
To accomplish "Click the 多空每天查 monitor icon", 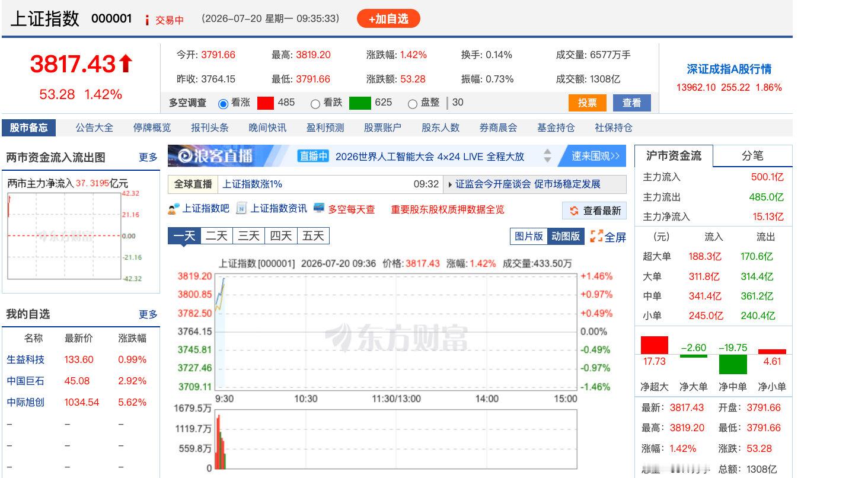I will point(319,208).
